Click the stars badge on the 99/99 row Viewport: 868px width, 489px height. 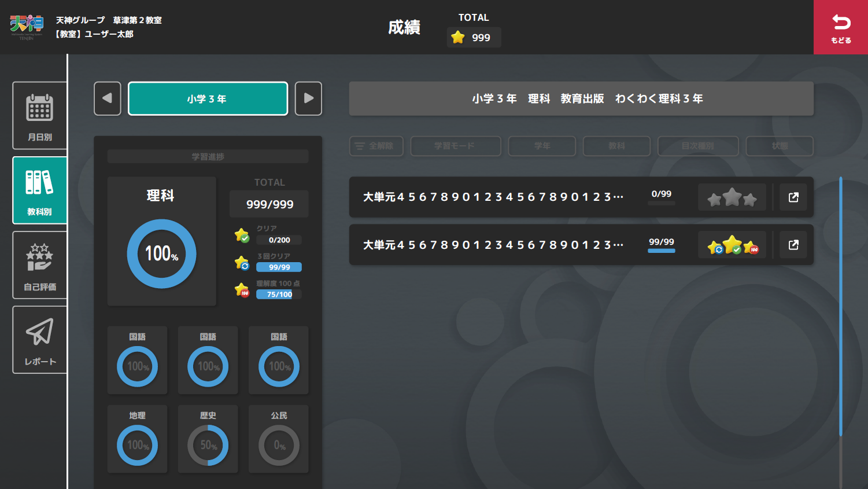point(732,245)
